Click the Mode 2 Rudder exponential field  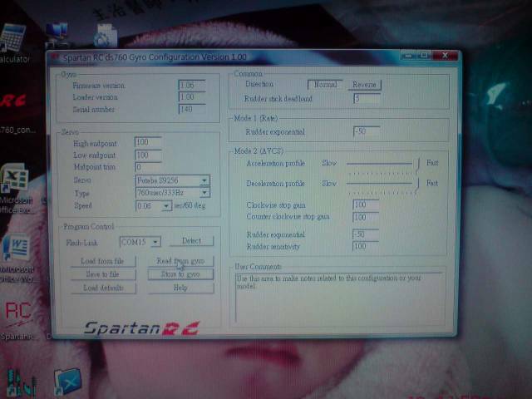366,234
